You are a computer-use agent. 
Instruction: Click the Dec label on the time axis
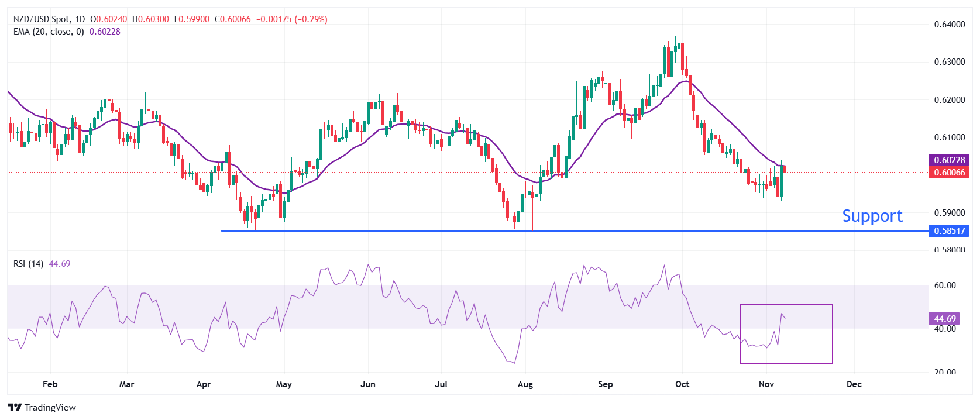click(854, 384)
